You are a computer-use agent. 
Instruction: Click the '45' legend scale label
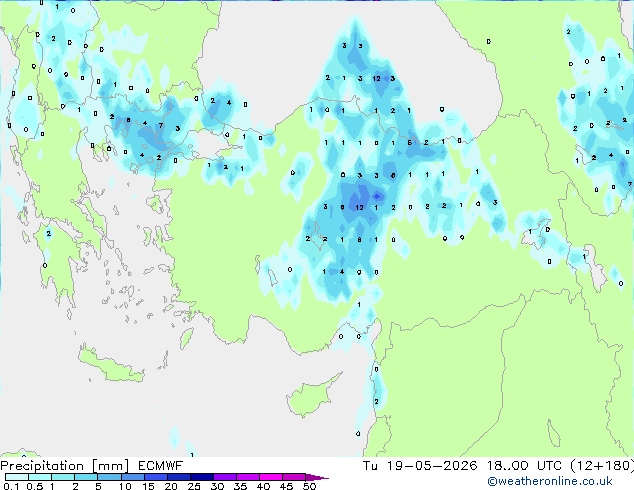tap(286, 486)
